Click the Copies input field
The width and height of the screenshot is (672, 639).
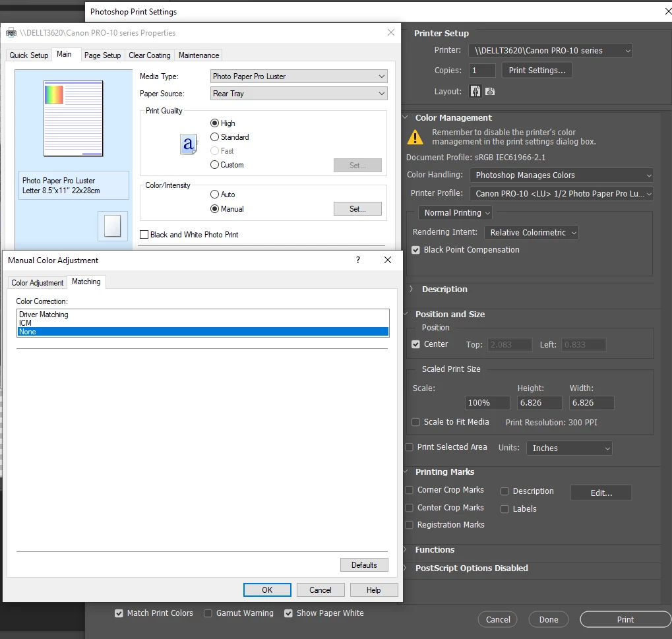coord(482,71)
